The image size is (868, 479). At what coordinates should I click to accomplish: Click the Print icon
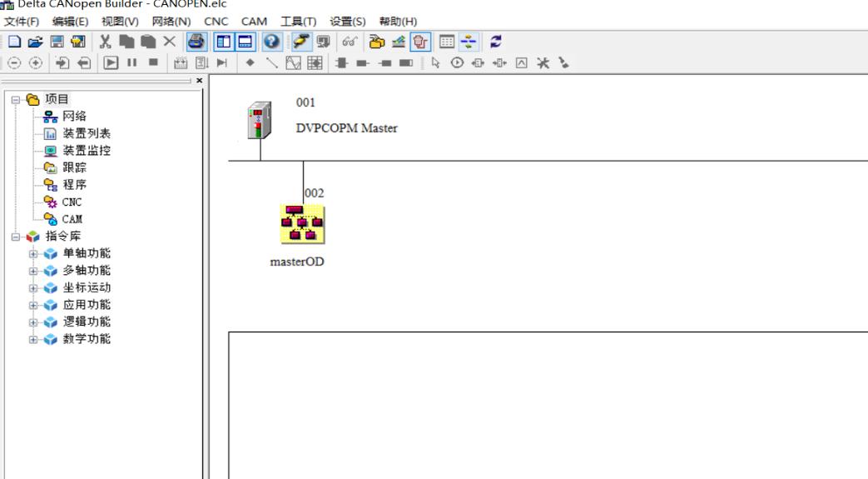point(196,42)
